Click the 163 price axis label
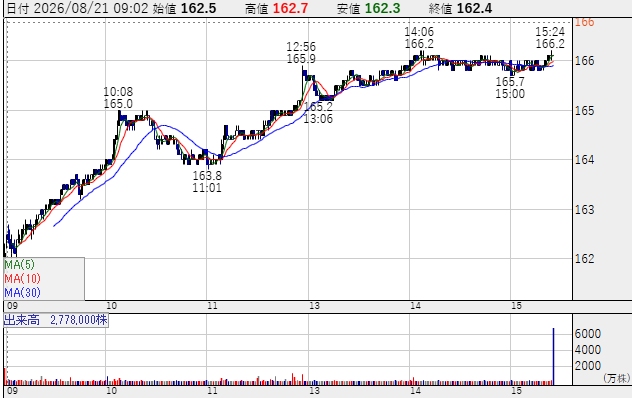632x398 pixels. pyautogui.click(x=584, y=210)
